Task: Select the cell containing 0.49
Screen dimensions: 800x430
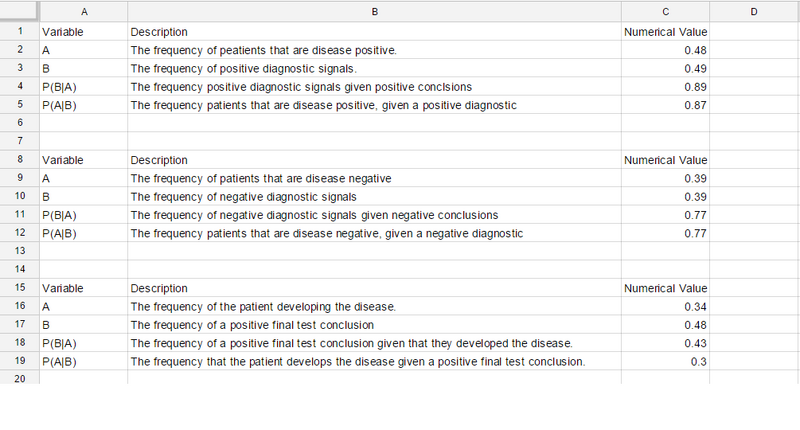Action: (x=665, y=68)
